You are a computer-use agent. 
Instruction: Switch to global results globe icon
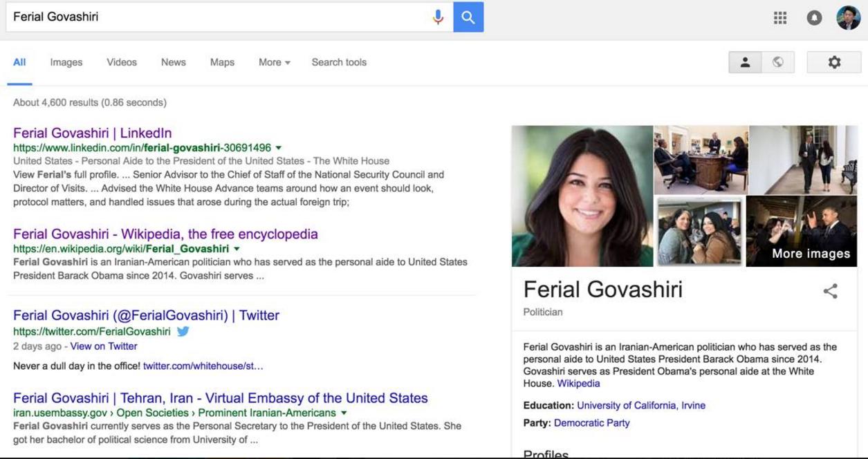tap(778, 62)
